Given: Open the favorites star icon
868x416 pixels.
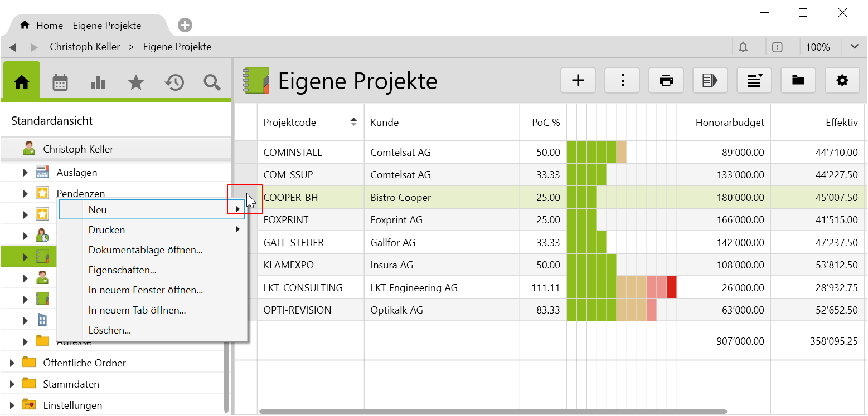Looking at the screenshot, I should pos(136,82).
